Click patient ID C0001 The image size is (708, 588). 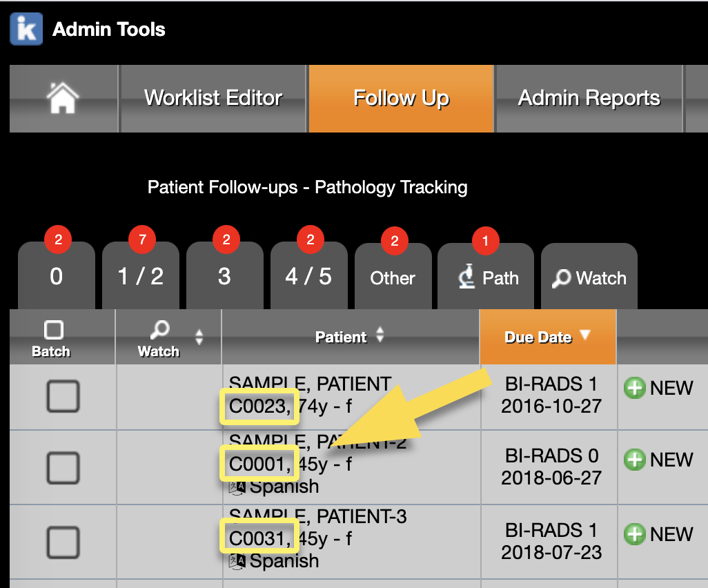258,464
